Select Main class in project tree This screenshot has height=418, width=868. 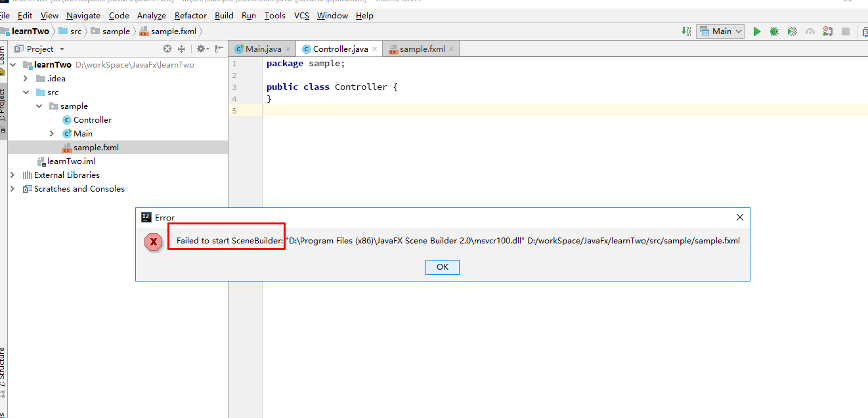pos(77,134)
